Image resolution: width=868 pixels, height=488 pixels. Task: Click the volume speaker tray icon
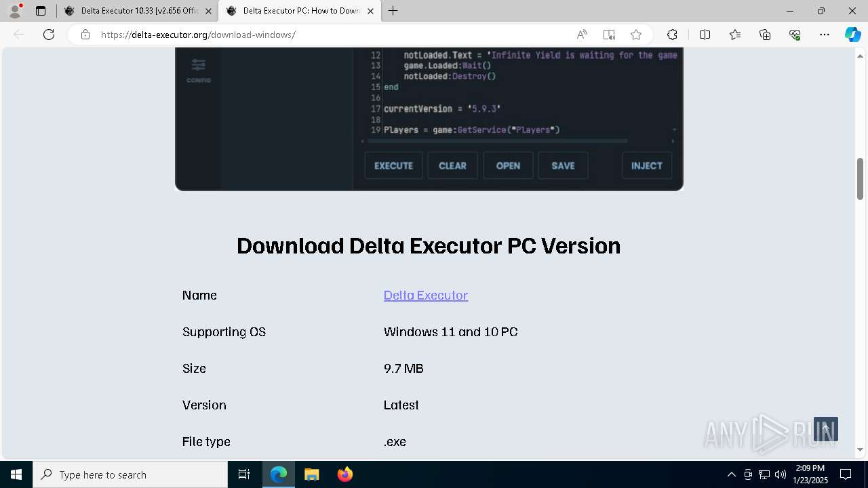781,474
